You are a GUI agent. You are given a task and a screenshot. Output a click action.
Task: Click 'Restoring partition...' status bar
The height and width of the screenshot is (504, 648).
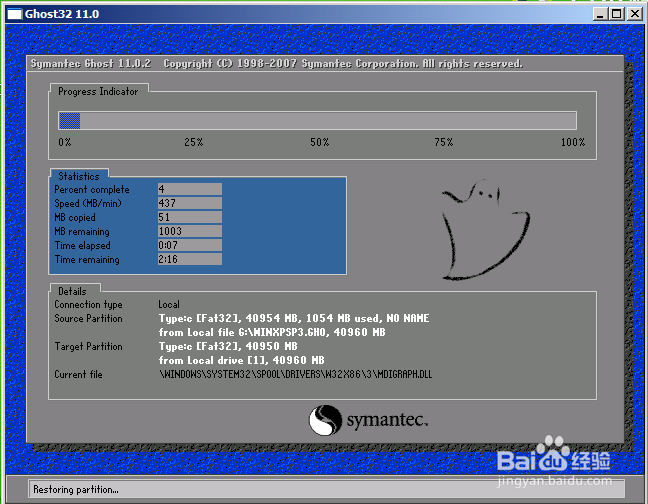tap(326, 490)
